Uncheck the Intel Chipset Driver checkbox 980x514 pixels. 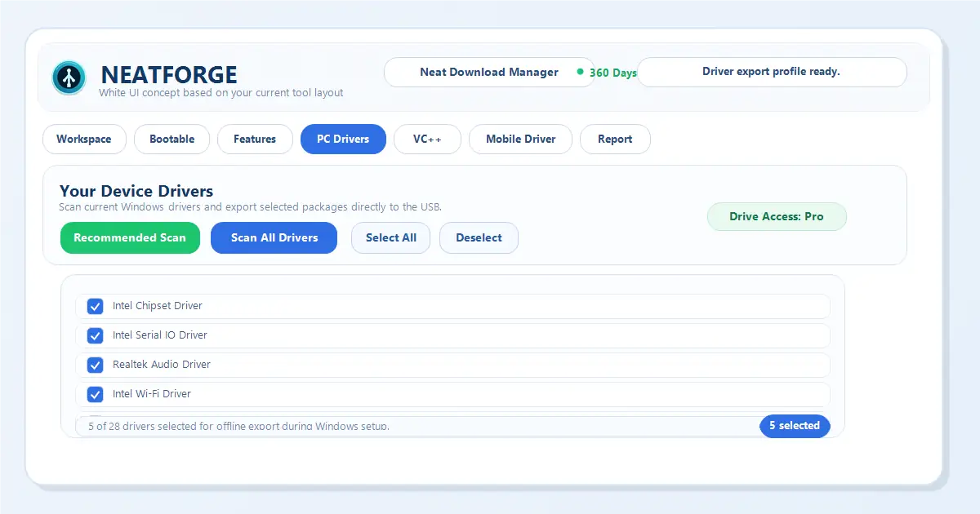(x=96, y=306)
